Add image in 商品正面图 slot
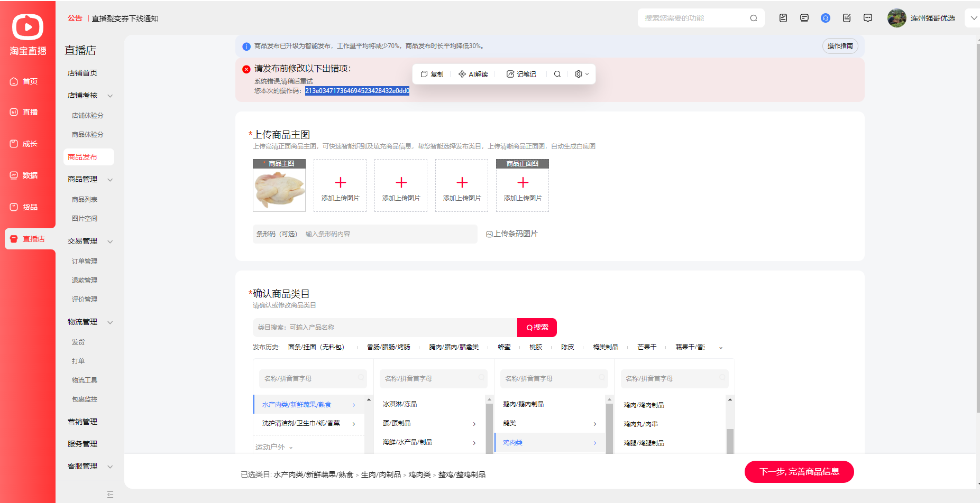The width and height of the screenshot is (980, 503). pyautogui.click(x=523, y=185)
